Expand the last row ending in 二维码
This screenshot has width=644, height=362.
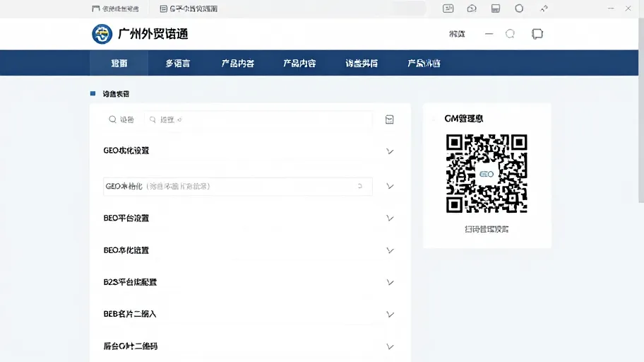click(390, 346)
